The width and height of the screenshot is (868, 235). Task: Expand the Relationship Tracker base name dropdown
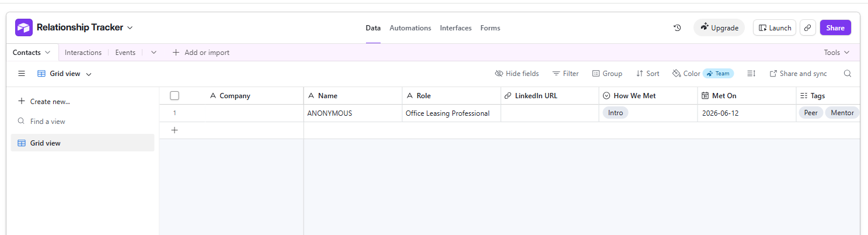coord(130,27)
